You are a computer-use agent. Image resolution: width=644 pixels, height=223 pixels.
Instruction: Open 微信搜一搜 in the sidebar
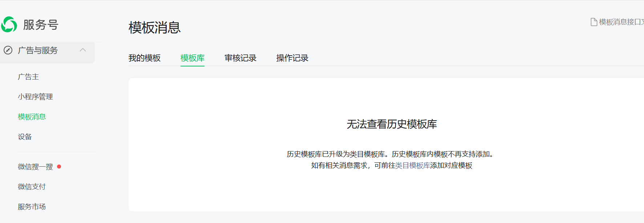(x=35, y=167)
